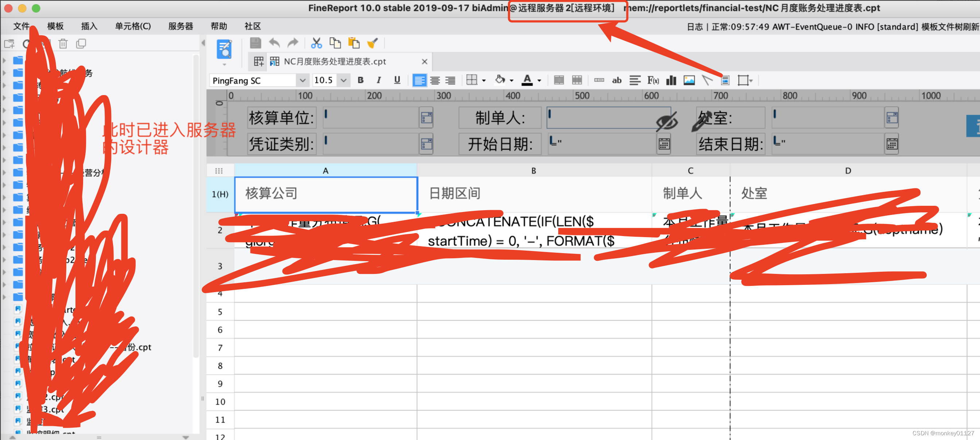Center cell text horizontally
980x440 pixels.
(435, 80)
